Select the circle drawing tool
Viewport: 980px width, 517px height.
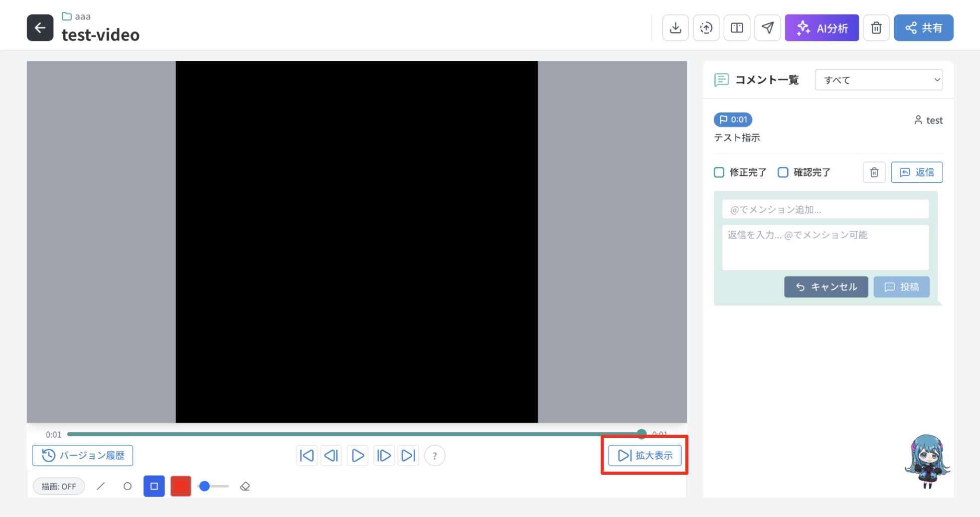coord(127,486)
